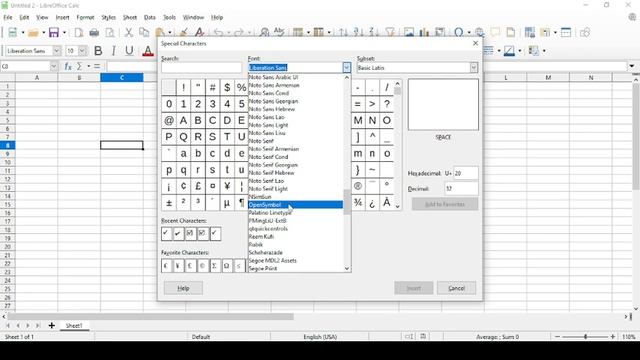Click the font list scrollbar down arrow
Screen dimensions: 640x360
[347, 269]
